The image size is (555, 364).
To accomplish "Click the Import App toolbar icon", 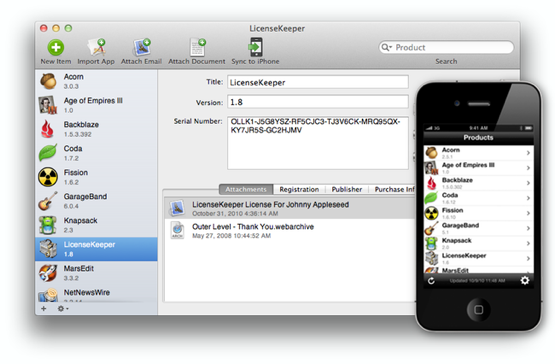I will [x=97, y=47].
